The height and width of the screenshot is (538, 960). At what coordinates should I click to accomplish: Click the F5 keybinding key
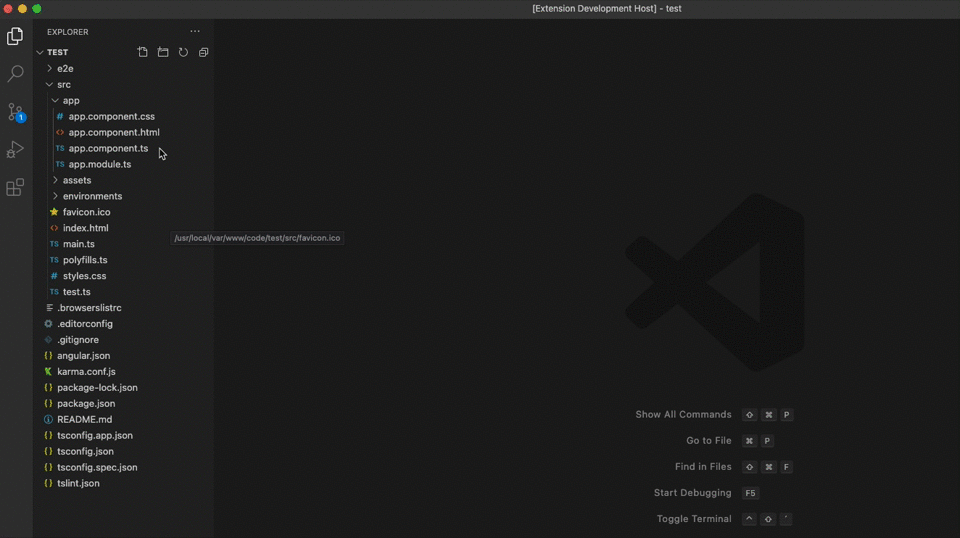point(750,493)
